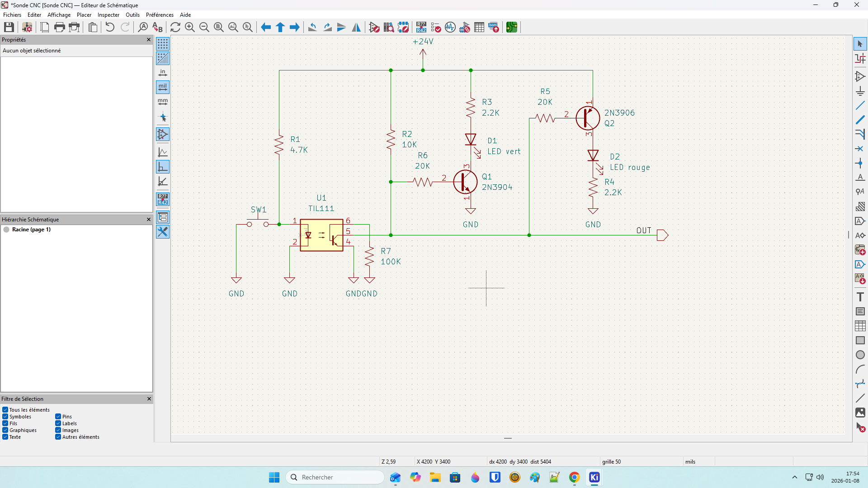868x488 pixels.
Task: Open the Inspecter menu
Action: click(108, 15)
